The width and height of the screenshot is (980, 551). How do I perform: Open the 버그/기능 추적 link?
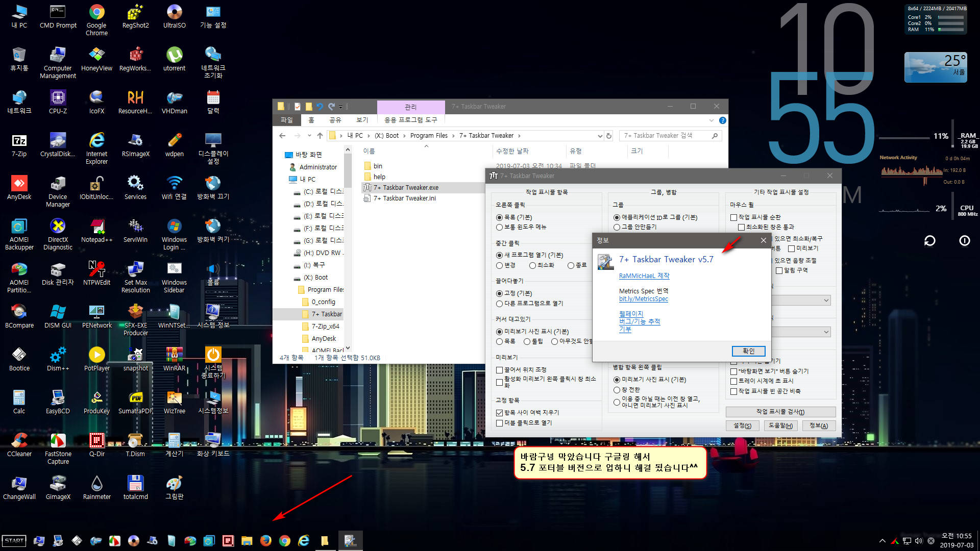(x=639, y=321)
